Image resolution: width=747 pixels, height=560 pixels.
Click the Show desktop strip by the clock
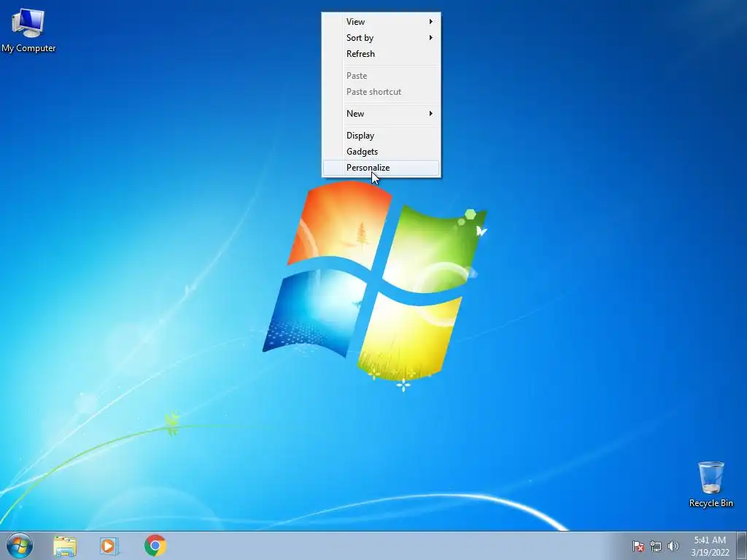[x=742, y=545]
